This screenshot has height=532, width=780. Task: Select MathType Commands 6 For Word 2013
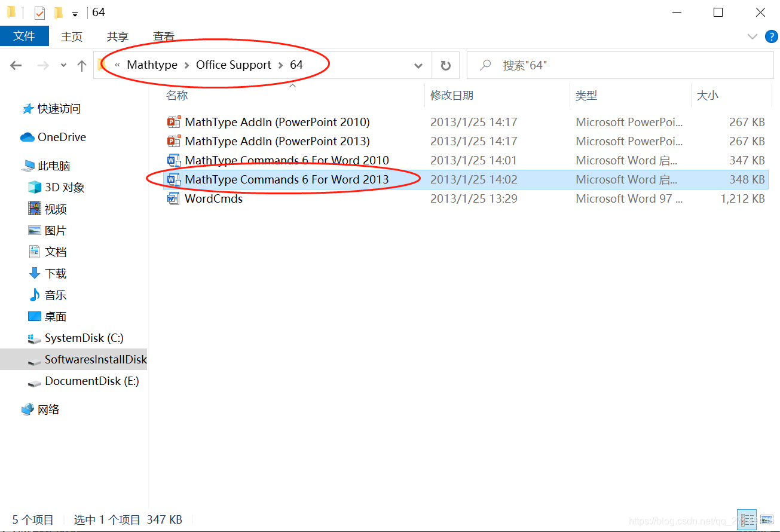point(287,179)
